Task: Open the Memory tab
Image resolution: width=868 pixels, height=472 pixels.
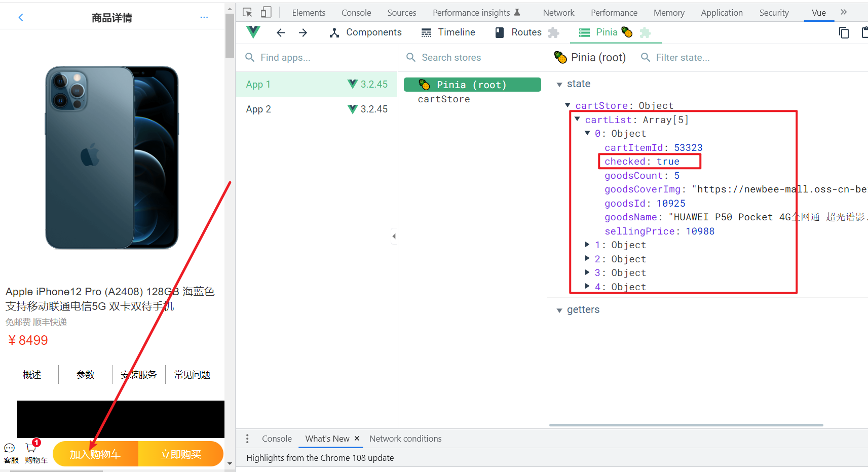Action: click(669, 13)
